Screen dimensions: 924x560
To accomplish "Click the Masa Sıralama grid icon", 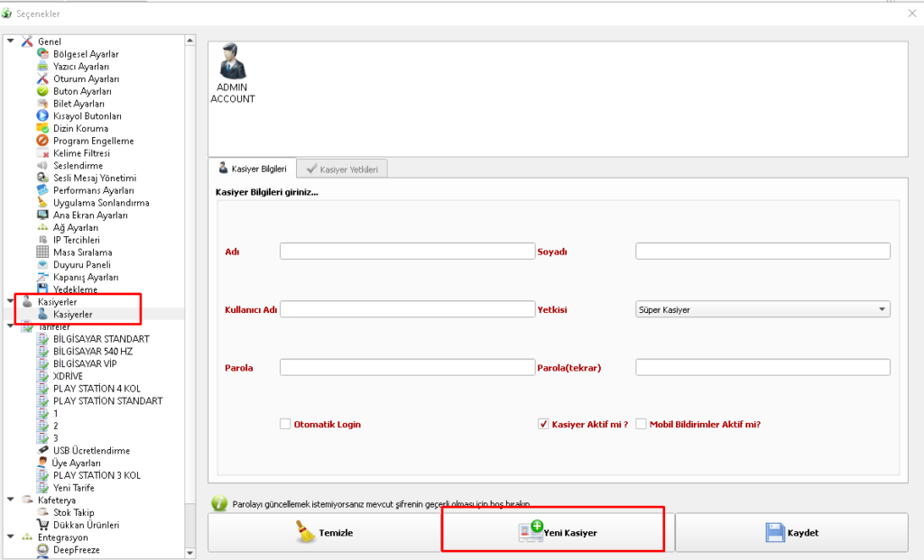I will pyautogui.click(x=42, y=252).
